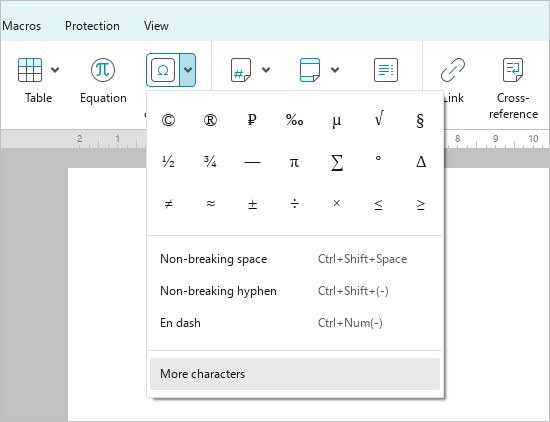Screen dimensions: 550x422
Task: Open the View tab
Action: coord(156,26)
